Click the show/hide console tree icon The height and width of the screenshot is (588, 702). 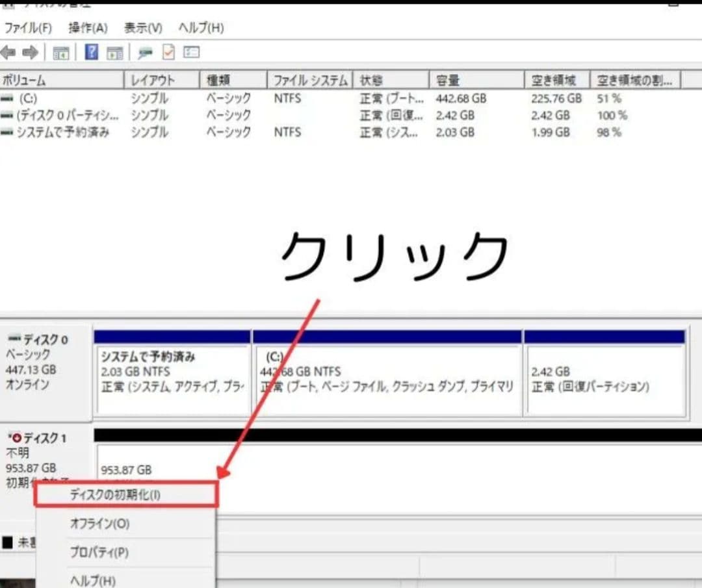point(60,53)
